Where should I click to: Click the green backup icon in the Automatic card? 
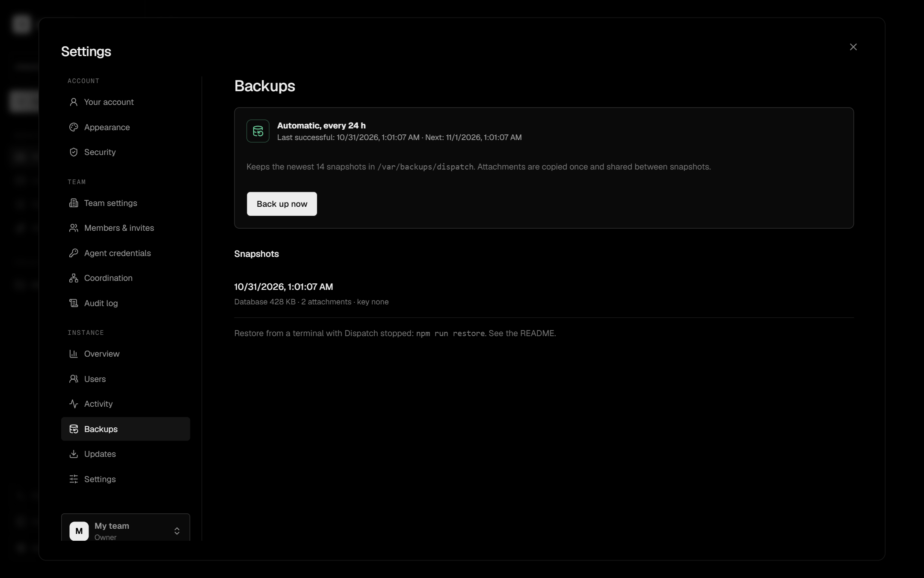(x=258, y=131)
